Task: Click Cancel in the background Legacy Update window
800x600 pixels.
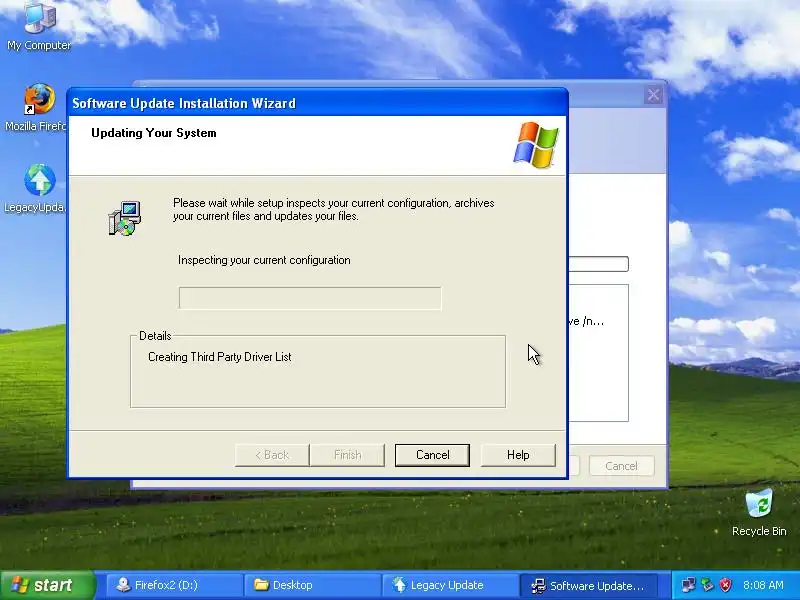Action: 621,466
